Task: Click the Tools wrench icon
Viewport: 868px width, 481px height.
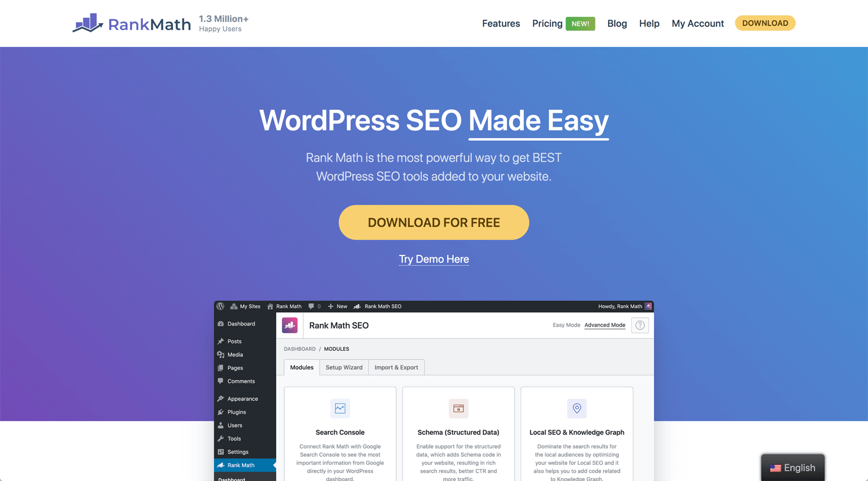Action: click(220, 439)
